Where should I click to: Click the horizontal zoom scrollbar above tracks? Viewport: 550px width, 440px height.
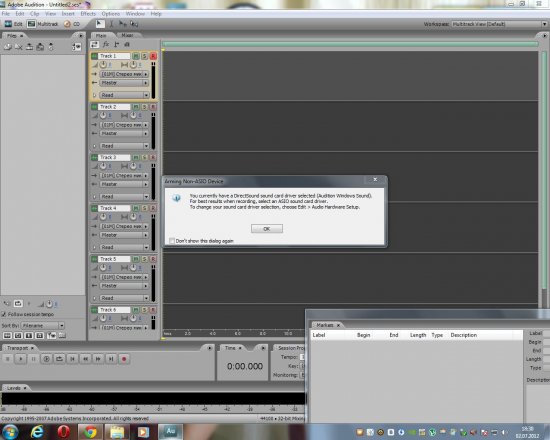pyautogui.click(x=350, y=44)
